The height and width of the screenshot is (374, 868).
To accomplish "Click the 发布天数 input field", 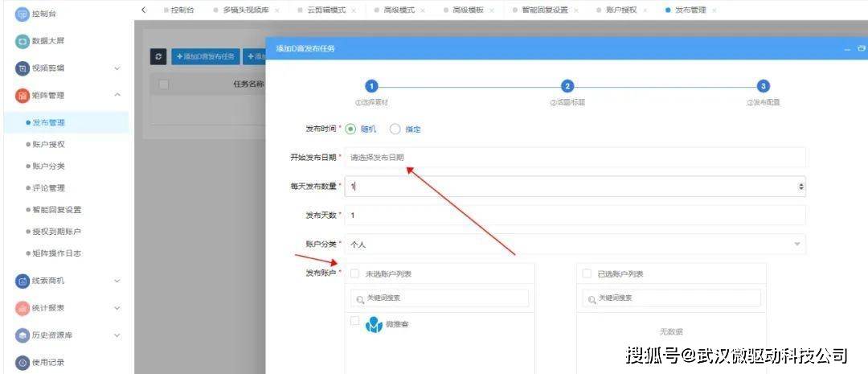I will (x=575, y=215).
